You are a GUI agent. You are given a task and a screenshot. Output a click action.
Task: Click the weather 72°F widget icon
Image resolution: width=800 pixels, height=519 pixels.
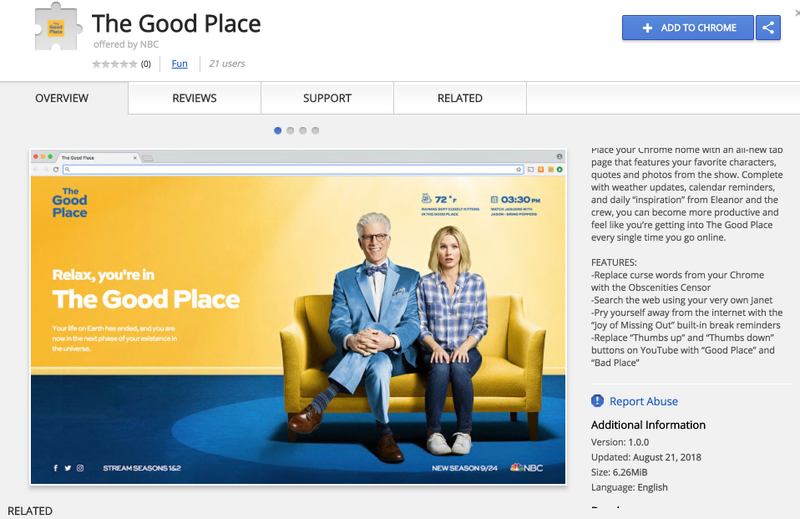click(426, 198)
